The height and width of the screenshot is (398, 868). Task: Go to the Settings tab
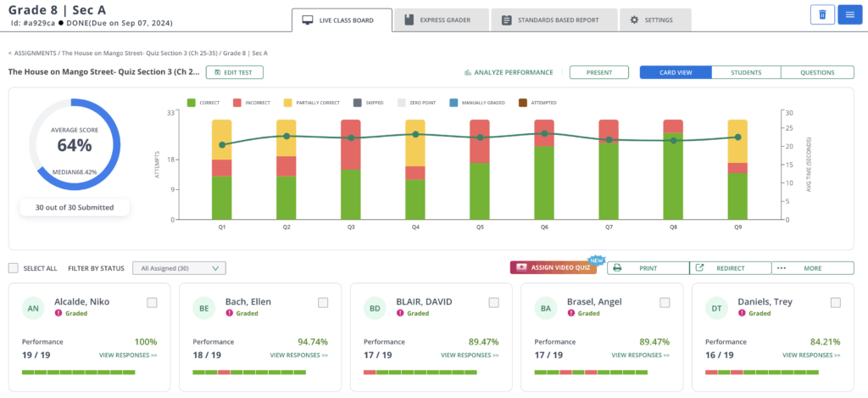[x=655, y=20]
